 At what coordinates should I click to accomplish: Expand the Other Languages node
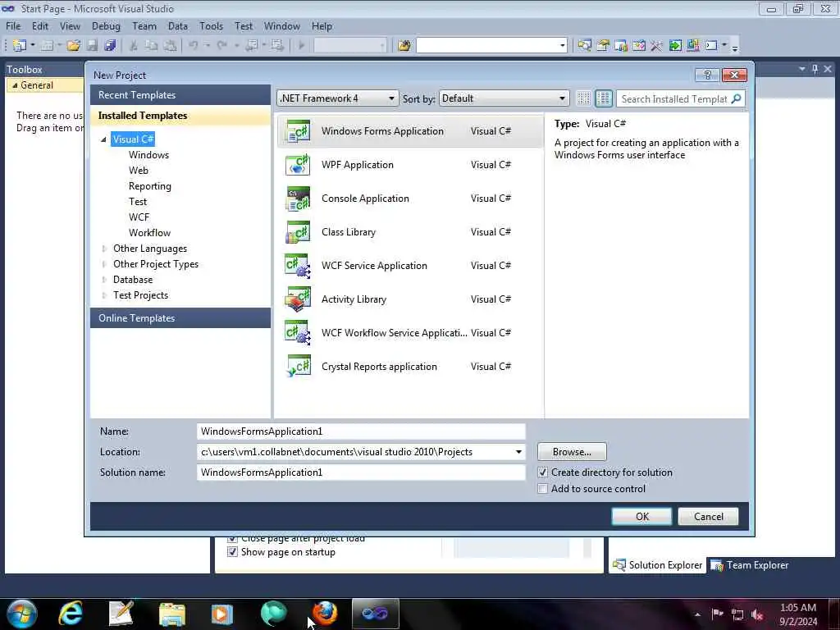(x=104, y=249)
